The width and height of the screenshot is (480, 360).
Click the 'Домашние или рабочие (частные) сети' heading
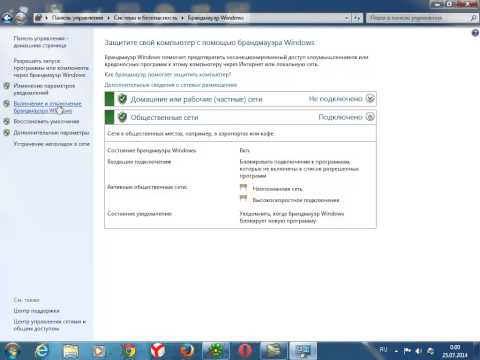tap(196, 99)
